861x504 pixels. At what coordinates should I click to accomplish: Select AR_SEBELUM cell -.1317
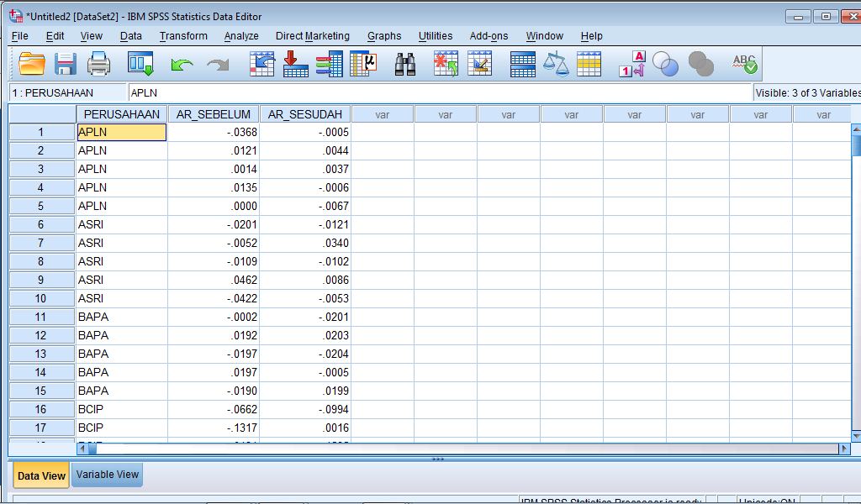[x=214, y=428]
